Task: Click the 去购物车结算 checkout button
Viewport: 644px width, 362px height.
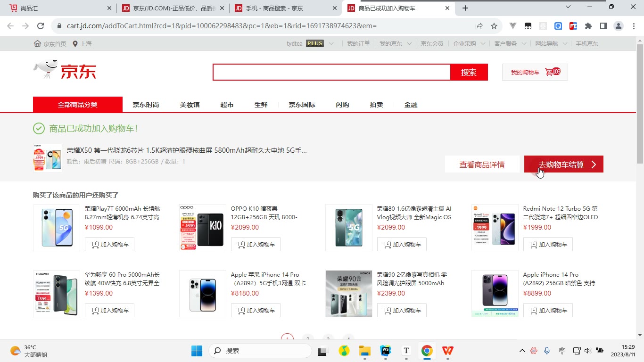Action: 564,165
